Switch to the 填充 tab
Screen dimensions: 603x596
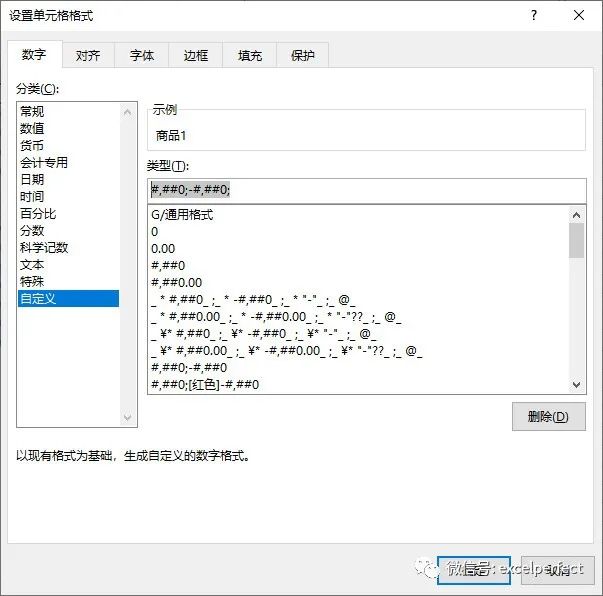pos(250,56)
